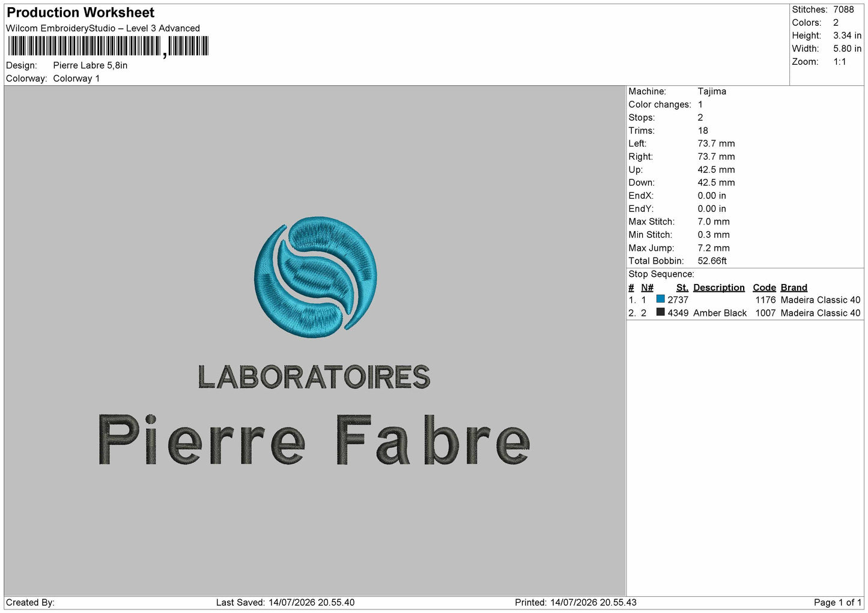Click the Brand column header
Image resolution: width=868 pixels, height=613 pixels.
coord(794,288)
